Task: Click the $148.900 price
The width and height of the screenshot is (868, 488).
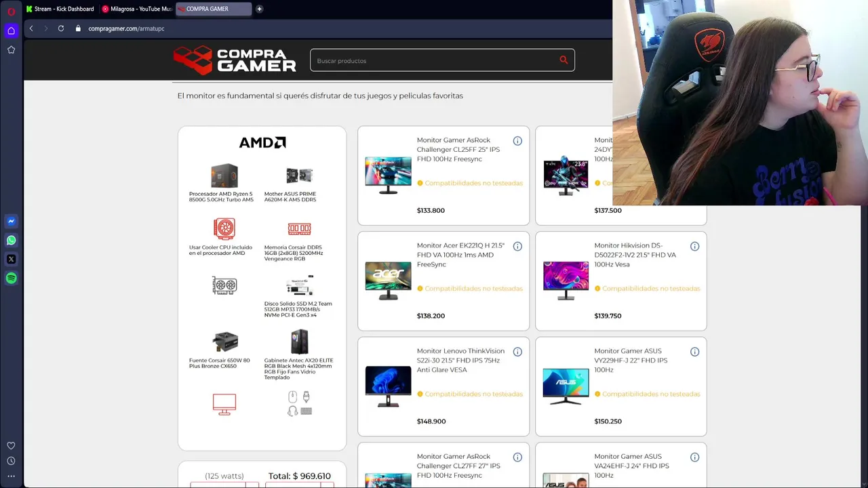Action: (x=431, y=421)
